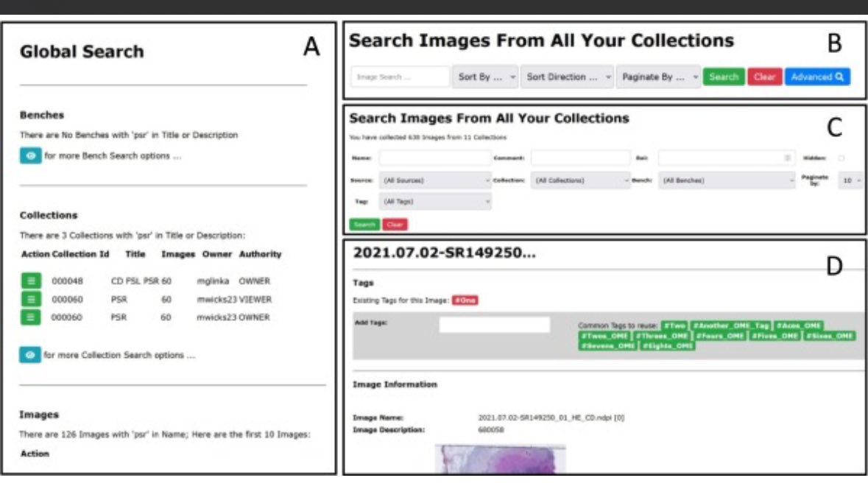Viewport: 868px width, 486px height.
Task: Expand the (All Sources) dropdown
Action: tap(435, 180)
